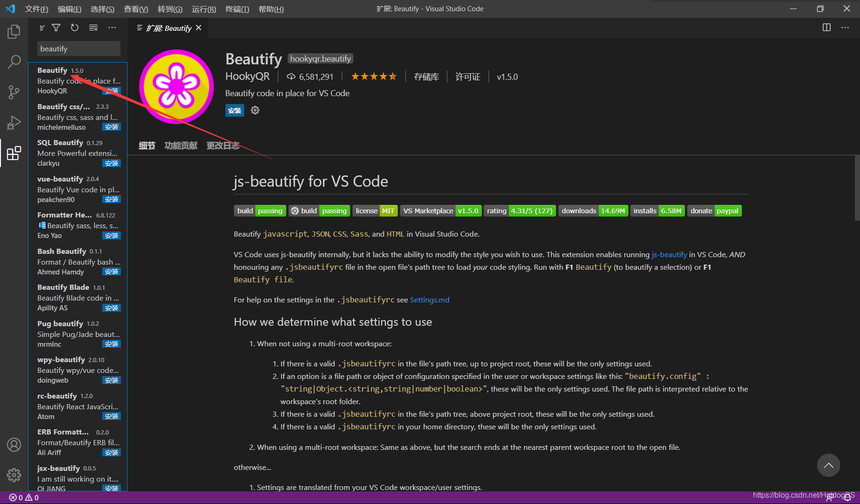This screenshot has height=504, width=860.
Task: Click the donate paypal badge
Action: [714, 211]
